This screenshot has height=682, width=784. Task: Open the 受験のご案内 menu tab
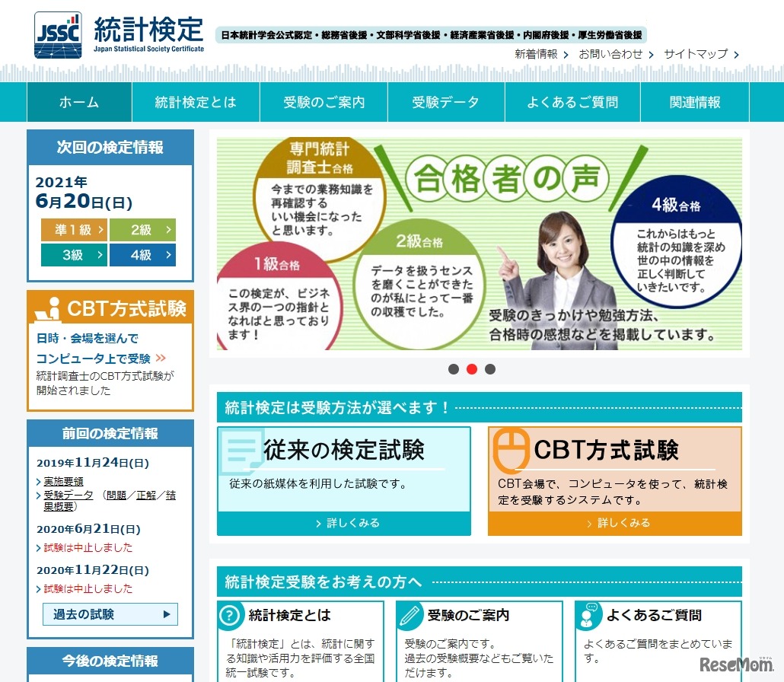pyautogui.click(x=324, y=102)
